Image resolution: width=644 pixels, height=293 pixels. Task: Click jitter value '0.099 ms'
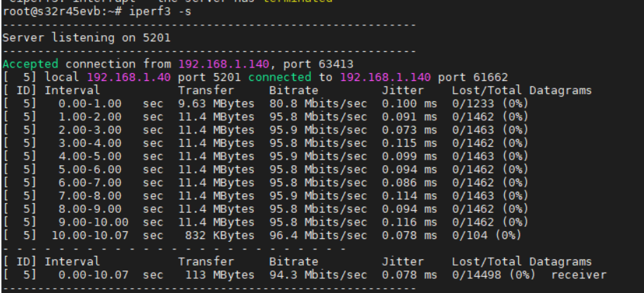(x=409, y=156)
